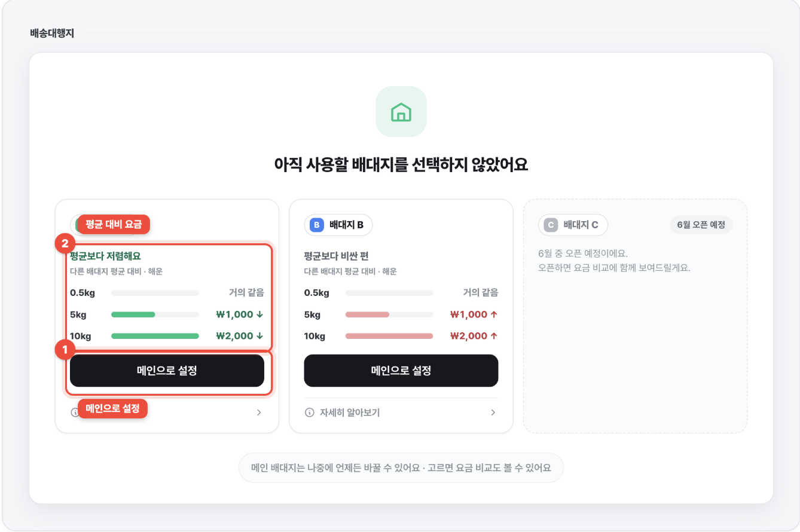Click the green 10kg price bar
Viewport: 800px width, 532px height.
[155, 336]
